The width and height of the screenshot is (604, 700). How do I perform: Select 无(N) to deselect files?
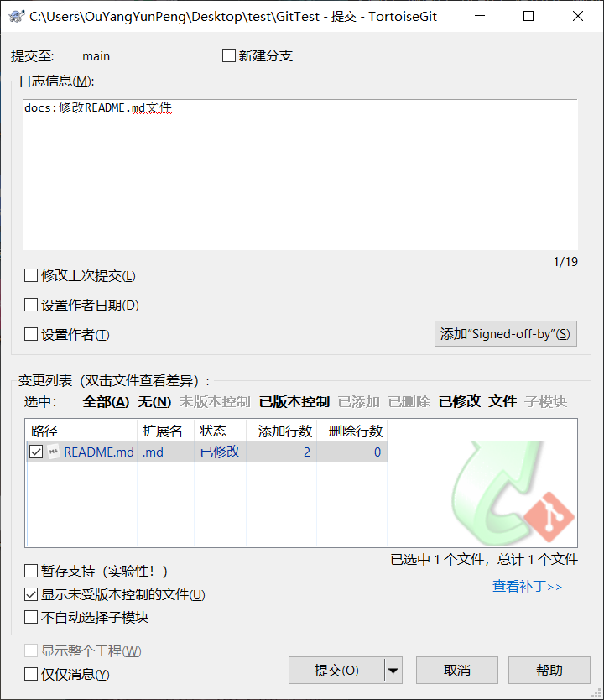pos(154,402)
